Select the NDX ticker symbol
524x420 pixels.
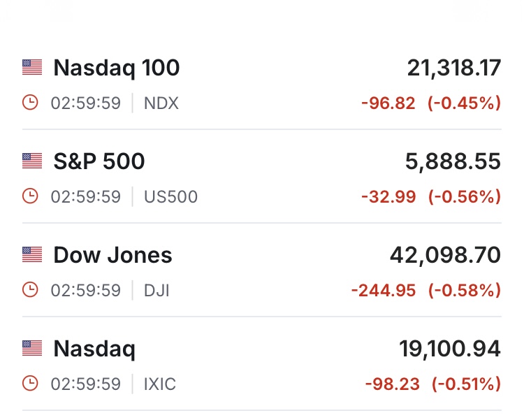click(x=161, y=103)
